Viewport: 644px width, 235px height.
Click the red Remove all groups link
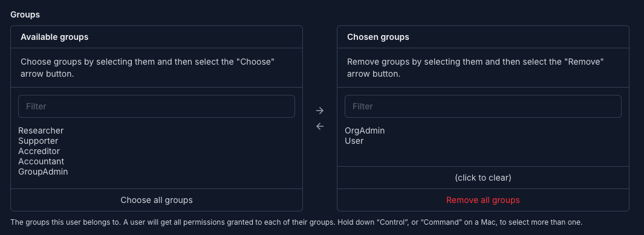(x=483, y=200)
